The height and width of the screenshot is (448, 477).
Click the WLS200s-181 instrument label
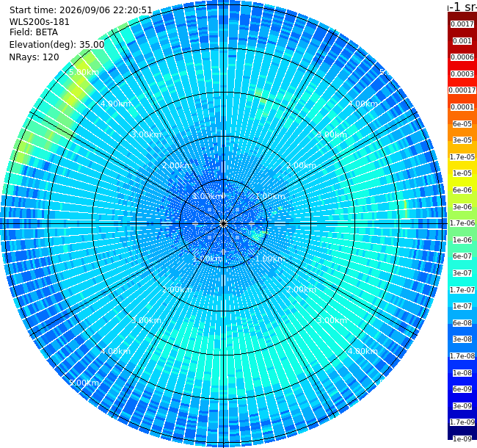click(39, 22)
